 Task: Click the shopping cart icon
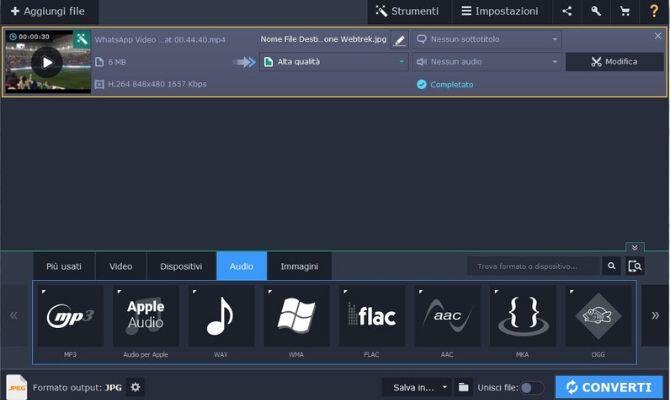click(625, 12)
